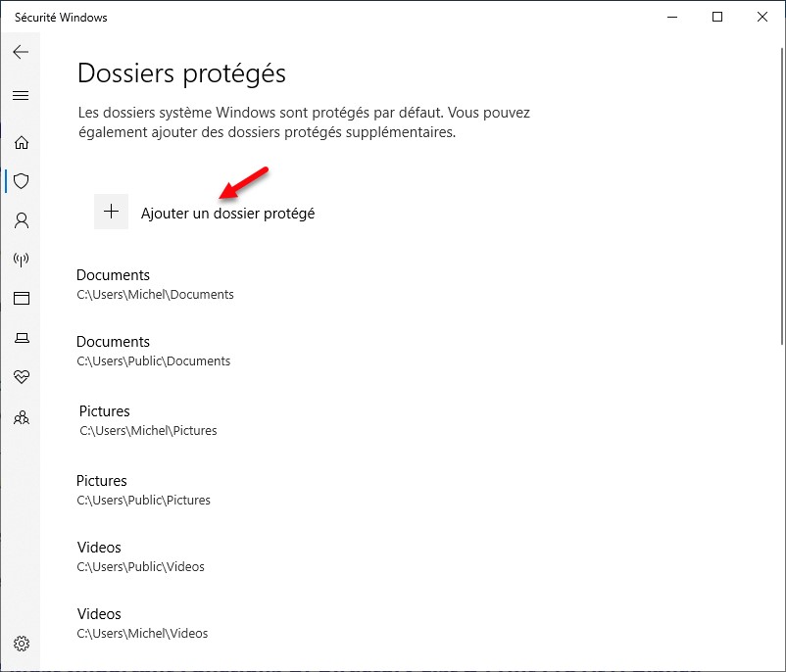Open the hamburger navigation menu
This screenshot has width=786, height=672.
21,95
